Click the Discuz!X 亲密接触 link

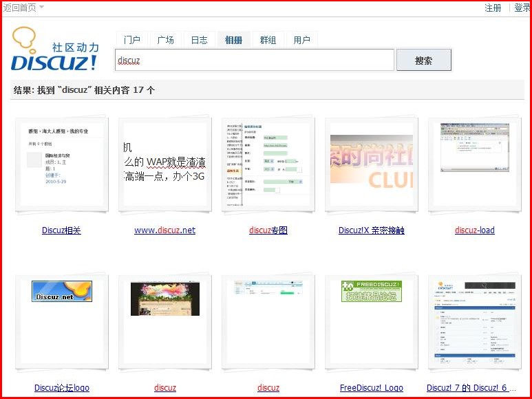coord(372,230)
